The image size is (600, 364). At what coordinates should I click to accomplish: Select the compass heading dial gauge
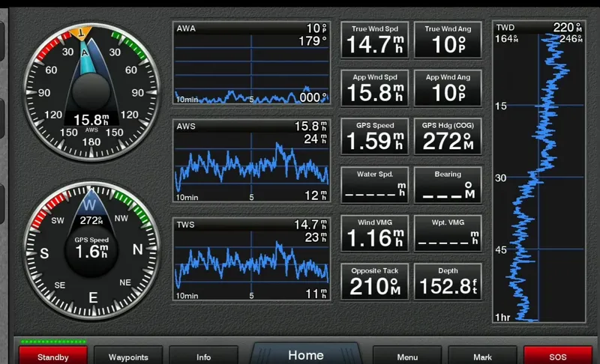(91, 248)
